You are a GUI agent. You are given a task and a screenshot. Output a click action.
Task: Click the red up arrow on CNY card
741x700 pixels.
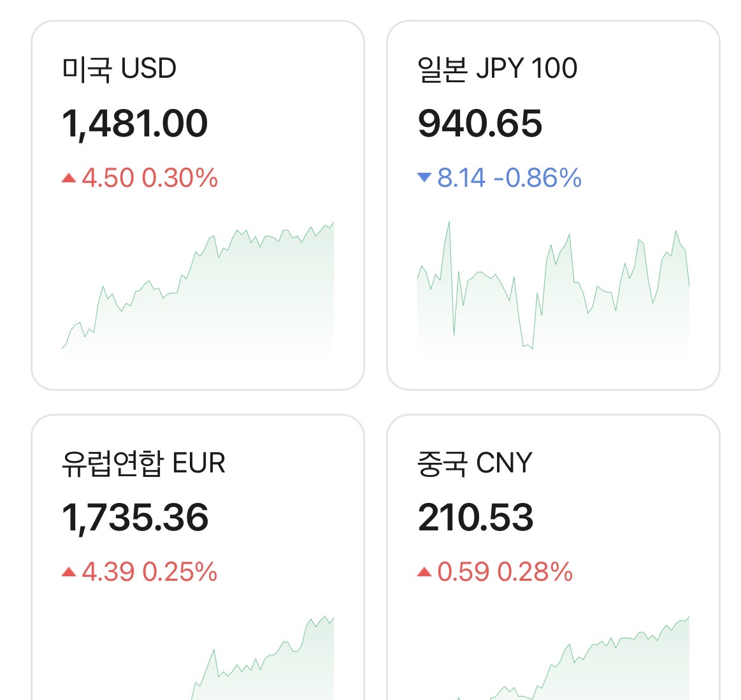[424, 572]
